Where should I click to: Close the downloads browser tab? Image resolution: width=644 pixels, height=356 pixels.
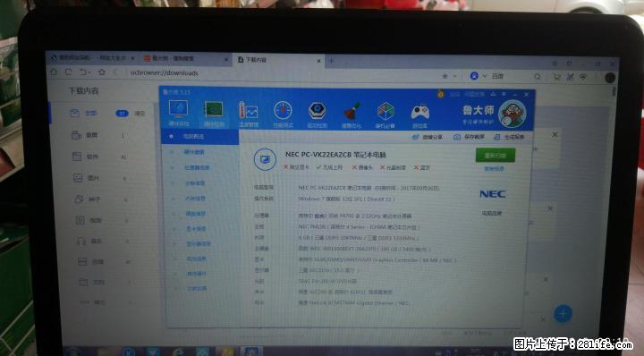point(318,61)
